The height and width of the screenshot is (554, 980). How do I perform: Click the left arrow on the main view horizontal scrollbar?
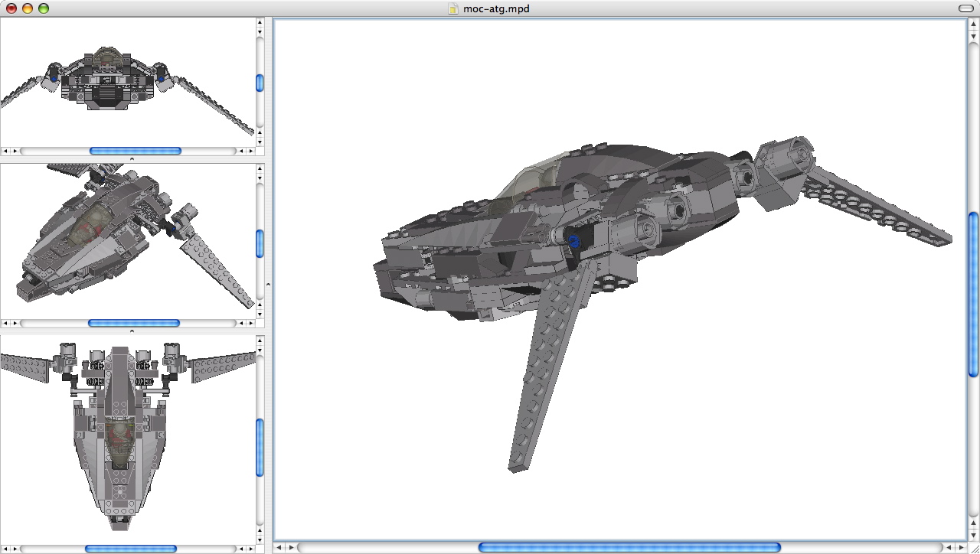[280, 546]
